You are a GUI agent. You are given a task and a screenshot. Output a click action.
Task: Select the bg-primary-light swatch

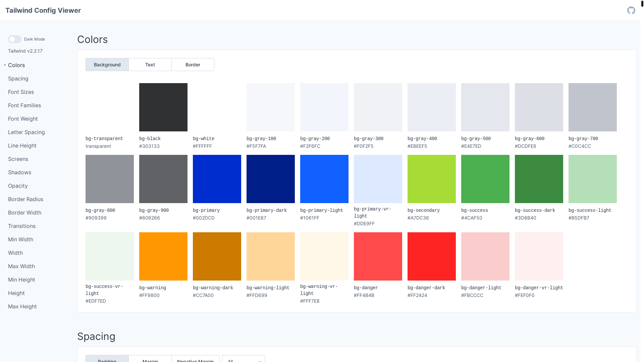(324, 179)
